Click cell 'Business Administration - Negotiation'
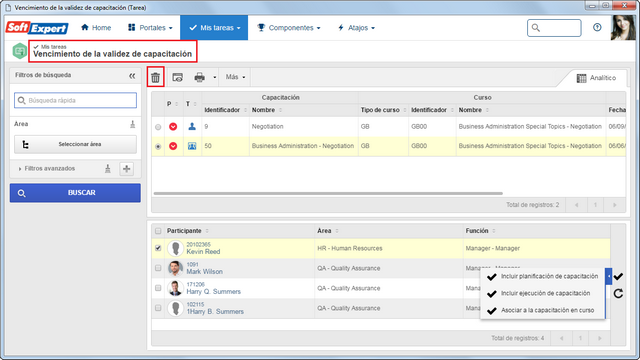Screen dimensions: 640x360 point(303,146)
